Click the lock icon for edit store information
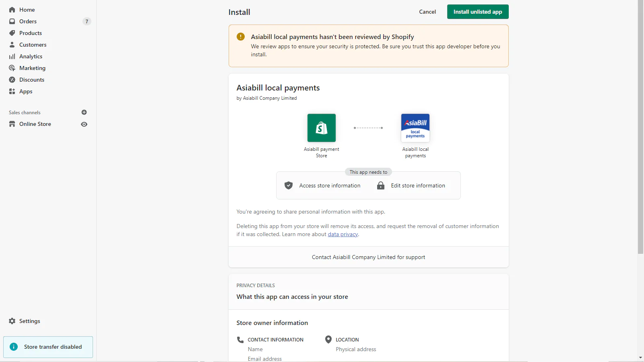 [381, 185]
